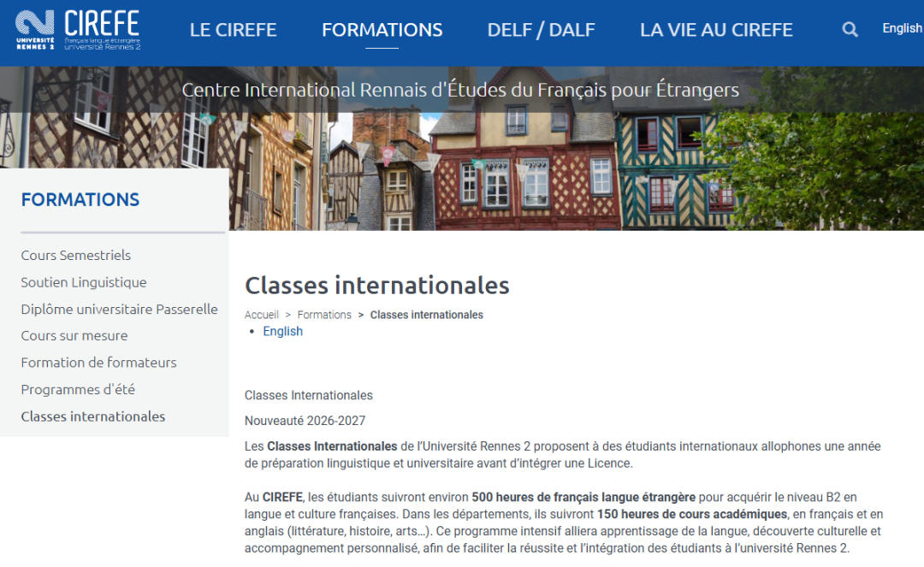Image resolution: width=924 pixels, height=567 pixels.
Task: Go to Accueil via the breadcrumb
Action: [x=261, y=314]
